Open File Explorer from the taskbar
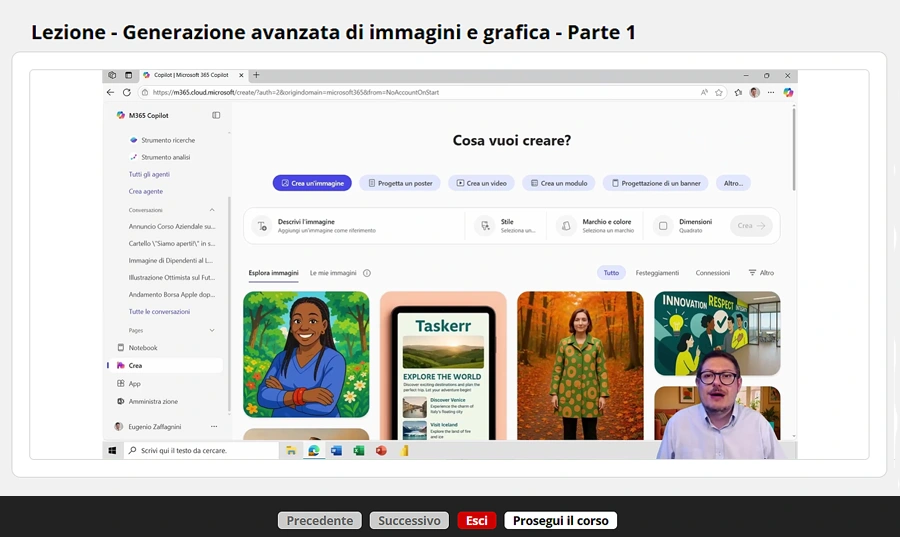The width and height of the screenshot is (900, 537). [x=291, y=451]
